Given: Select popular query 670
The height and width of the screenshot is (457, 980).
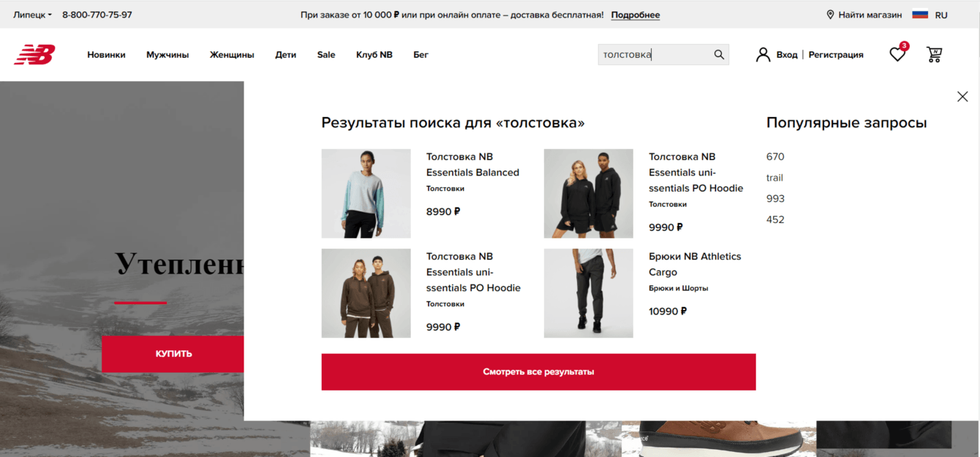Looking at the screenshot, I should pyautogui.click(x=775, y=156).
